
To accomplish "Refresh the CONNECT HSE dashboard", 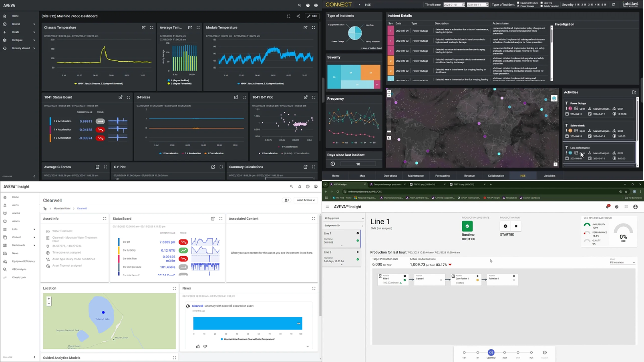I will (x=613, y=4).
